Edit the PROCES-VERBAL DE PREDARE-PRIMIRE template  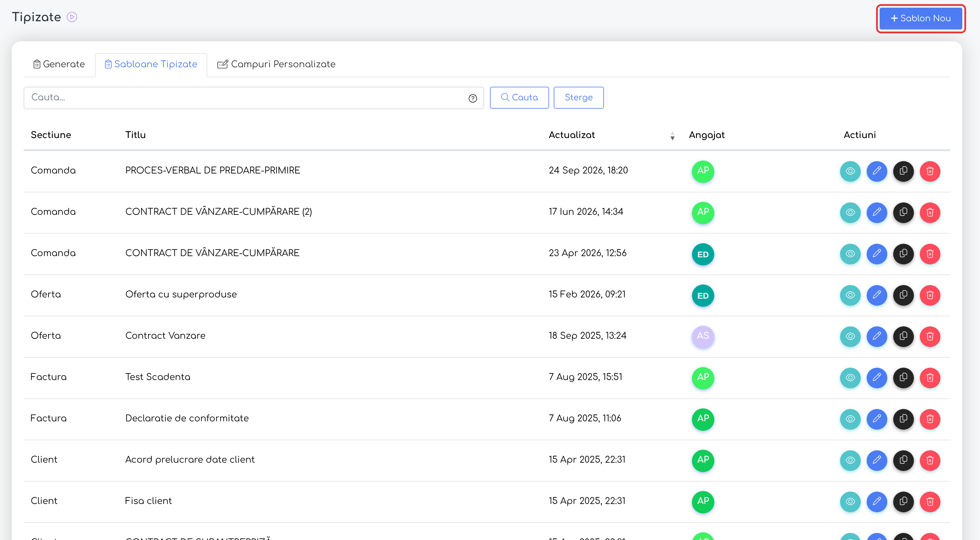click(876, 171)
